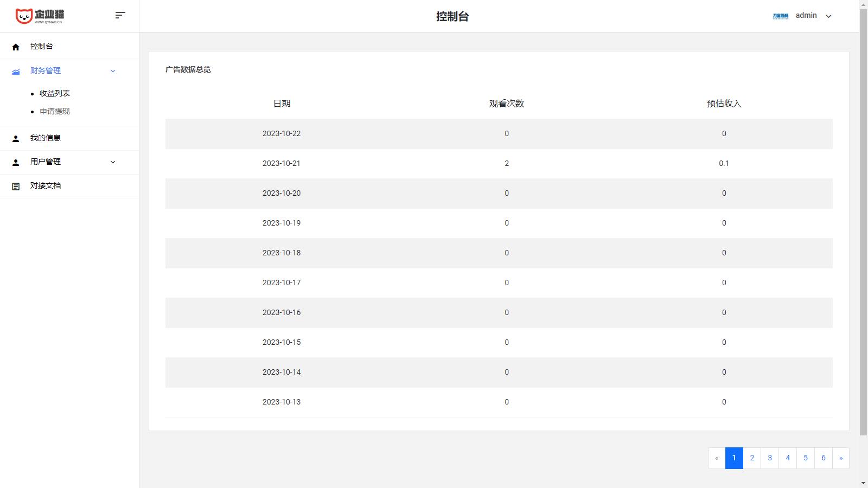
Task: Expand the 用户管理 submenu chevron
Action: point(113,162)
